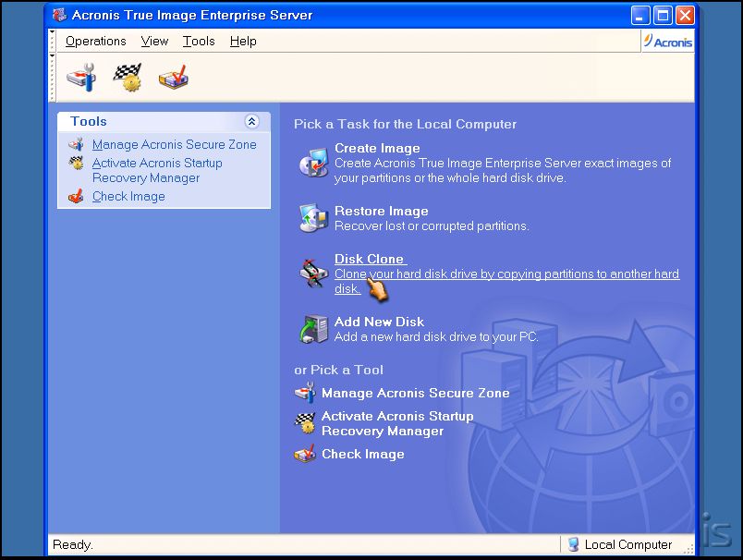The height and width of the screenshot is (560, 743).
Task: Start the Restore Image task
Action: (382, 211)
